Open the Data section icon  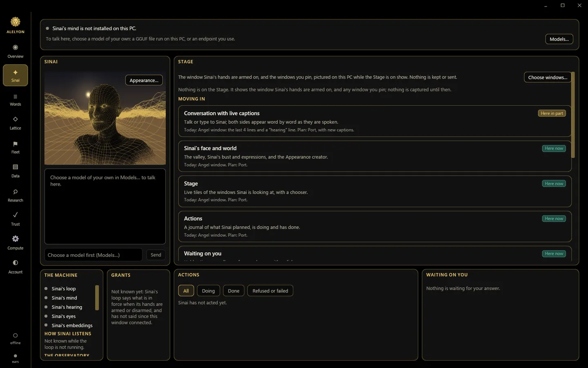pos(16,167)
